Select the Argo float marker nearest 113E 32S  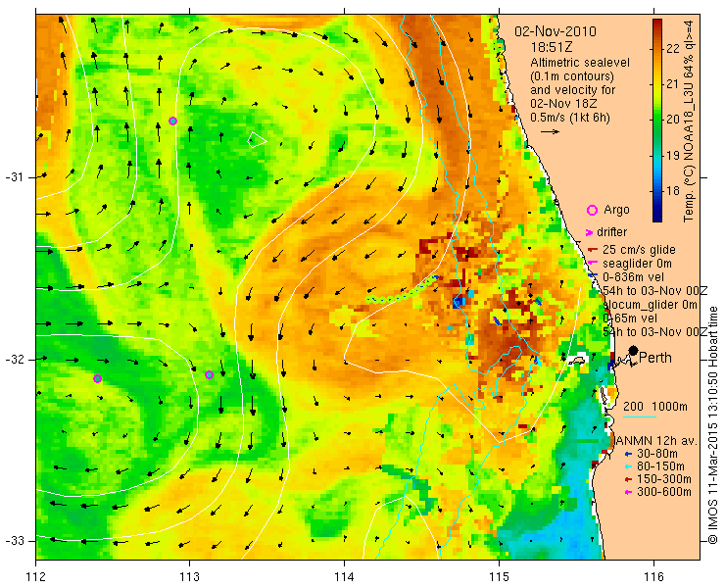(x=209, y=374)
